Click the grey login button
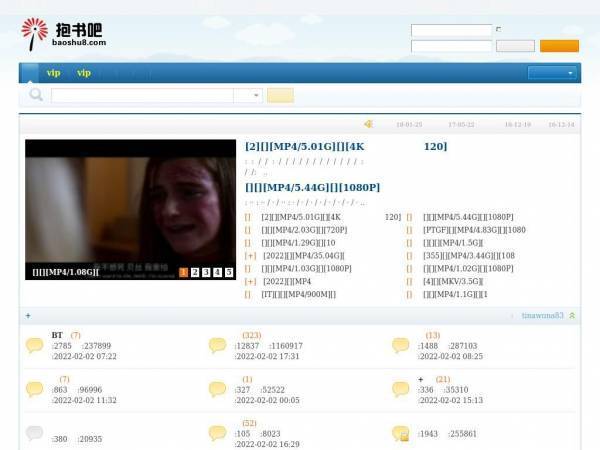 tap(515, 46)
